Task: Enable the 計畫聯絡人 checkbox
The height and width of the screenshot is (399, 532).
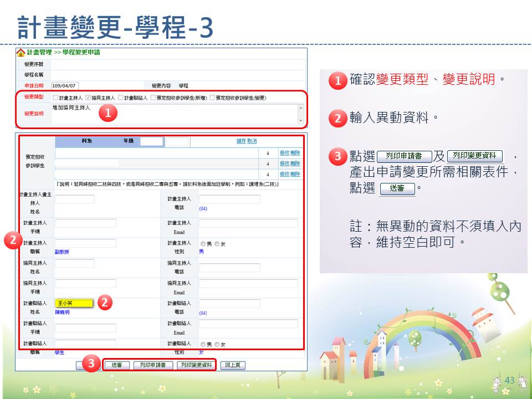Action: [x=120, y=98]
